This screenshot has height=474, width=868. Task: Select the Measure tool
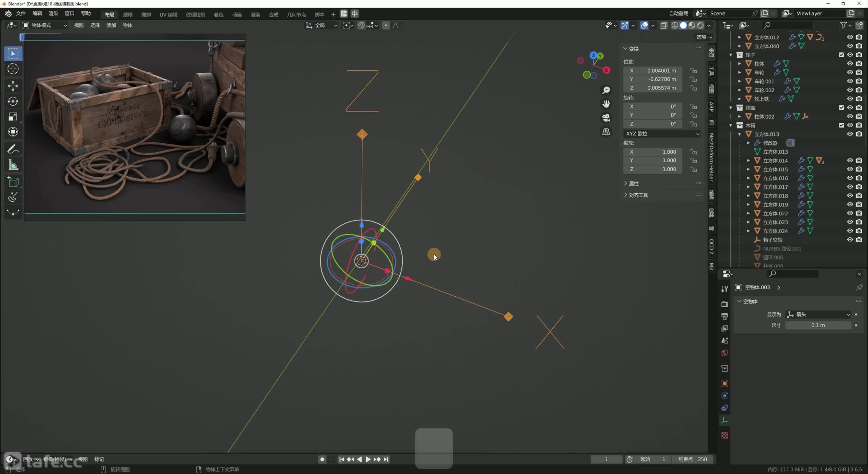[13, 165]
